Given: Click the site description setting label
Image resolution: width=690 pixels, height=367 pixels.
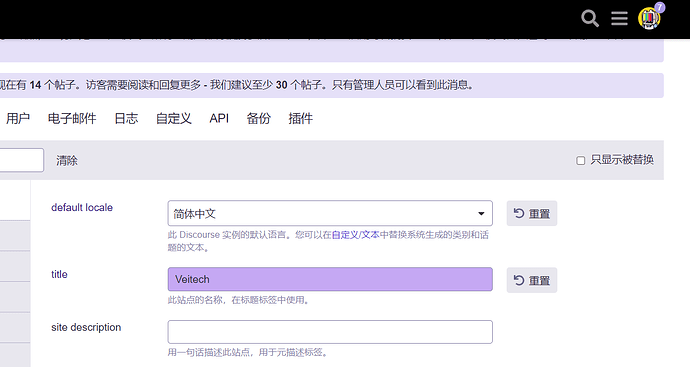Looking at the screenshot, I should pyautogui.click(x=86, y=327).
